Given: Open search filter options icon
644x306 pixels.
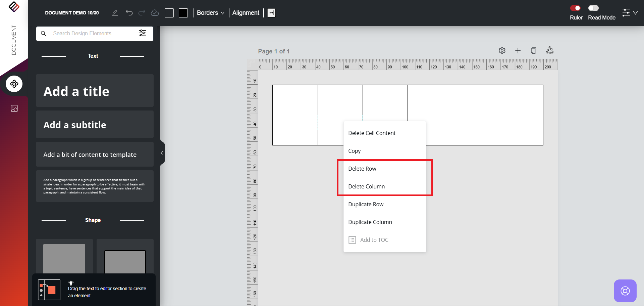Looking at the screenshot, I should tap(142, 33).
